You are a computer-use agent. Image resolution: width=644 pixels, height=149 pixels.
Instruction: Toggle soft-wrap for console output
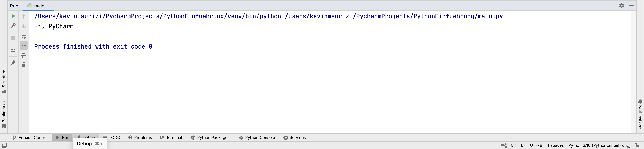24,36
